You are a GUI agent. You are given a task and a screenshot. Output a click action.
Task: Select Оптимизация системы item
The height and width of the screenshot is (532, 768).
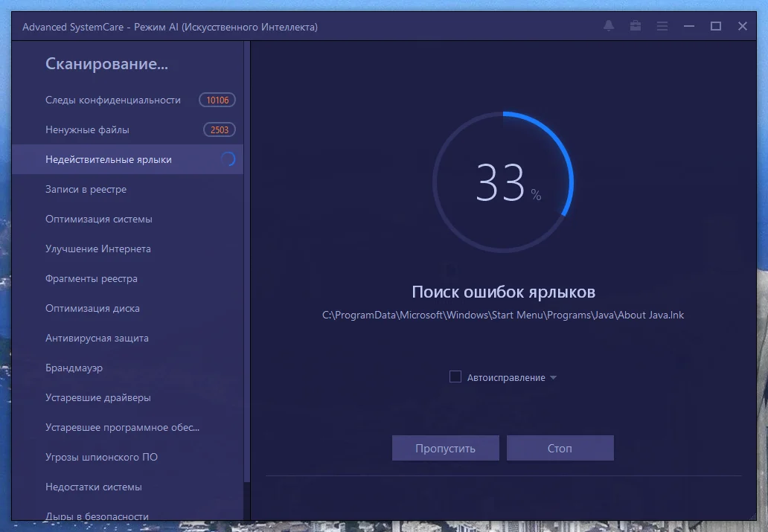pos(127,219)
